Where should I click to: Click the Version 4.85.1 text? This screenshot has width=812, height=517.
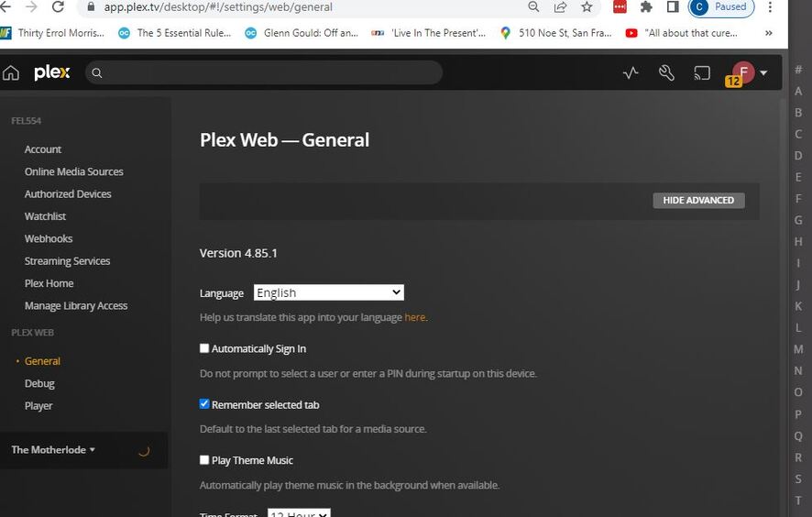click(238, 253)
